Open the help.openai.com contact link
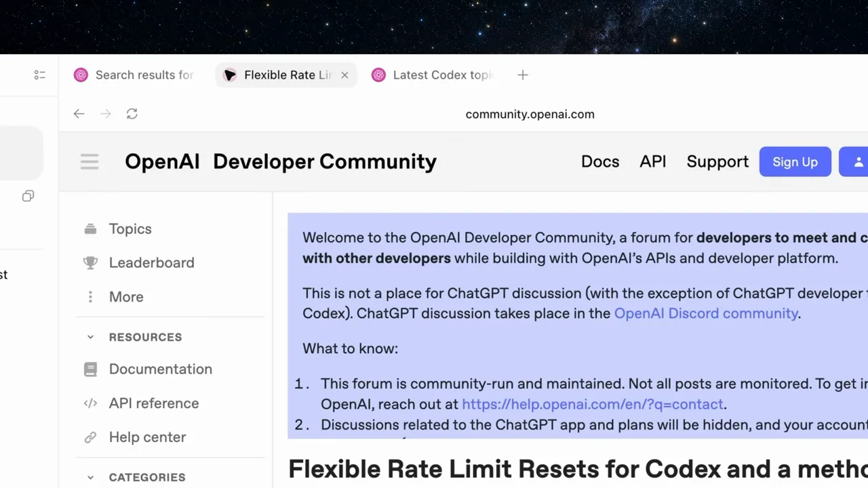Image resolution: width=868 pixels, height=488 pixels. [592, 404]
